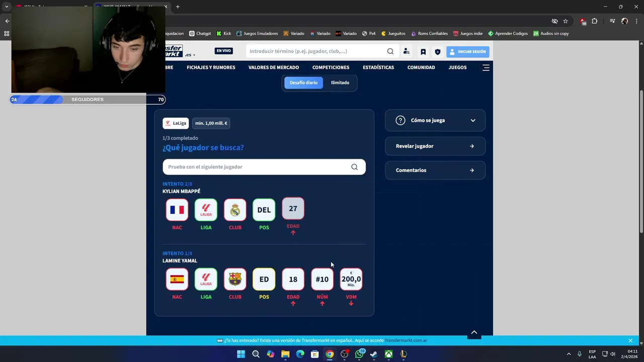Open Roms Confiables bookmark
644x362 pixels.
pyautogui.click(x=429, y=34)
